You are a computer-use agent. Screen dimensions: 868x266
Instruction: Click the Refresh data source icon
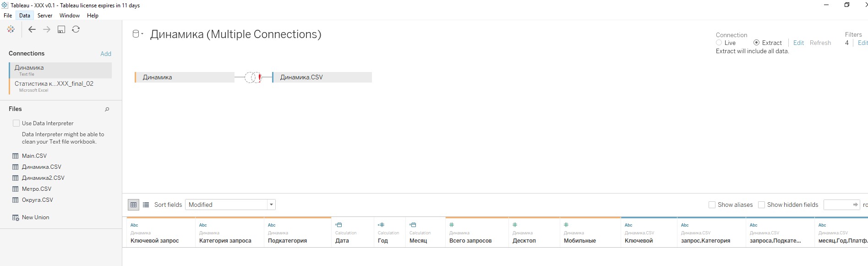click(76, 29)
